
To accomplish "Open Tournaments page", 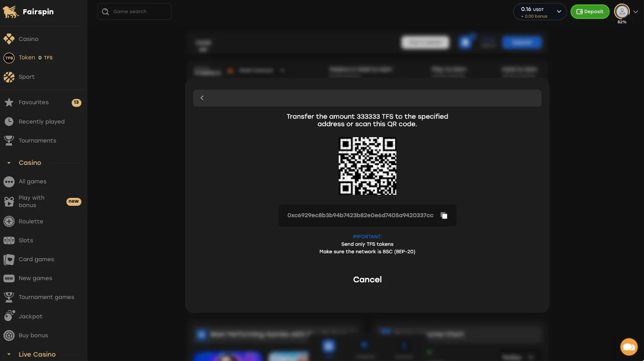I will [x=37, y=141].
